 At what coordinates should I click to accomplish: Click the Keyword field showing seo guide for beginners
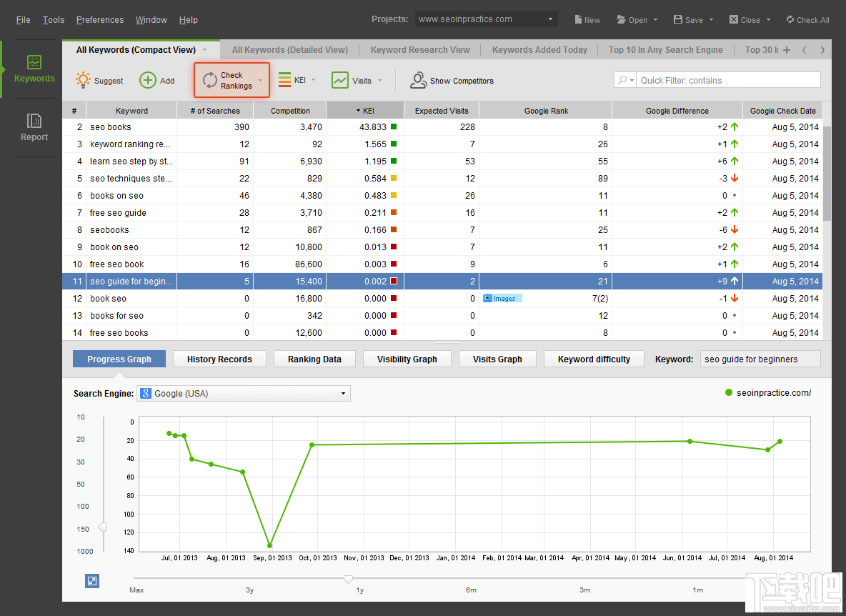[760, 359]
